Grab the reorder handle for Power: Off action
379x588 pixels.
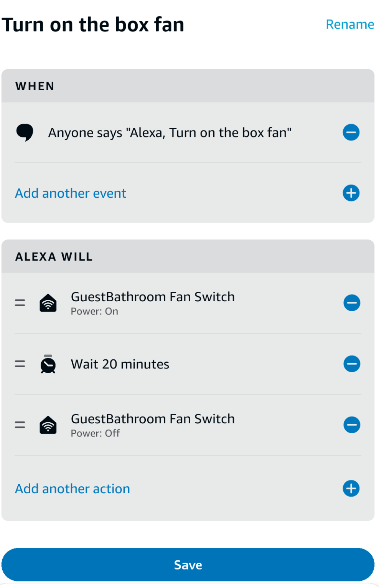pyautogui.click(x=20, y=425)
